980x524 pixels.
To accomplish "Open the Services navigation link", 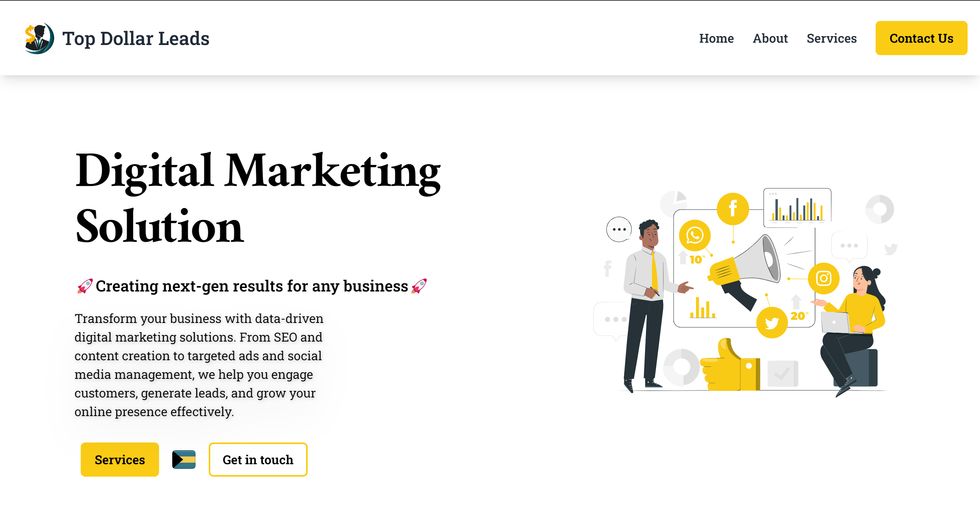I will pyautogui.click(x=831, y=38).
